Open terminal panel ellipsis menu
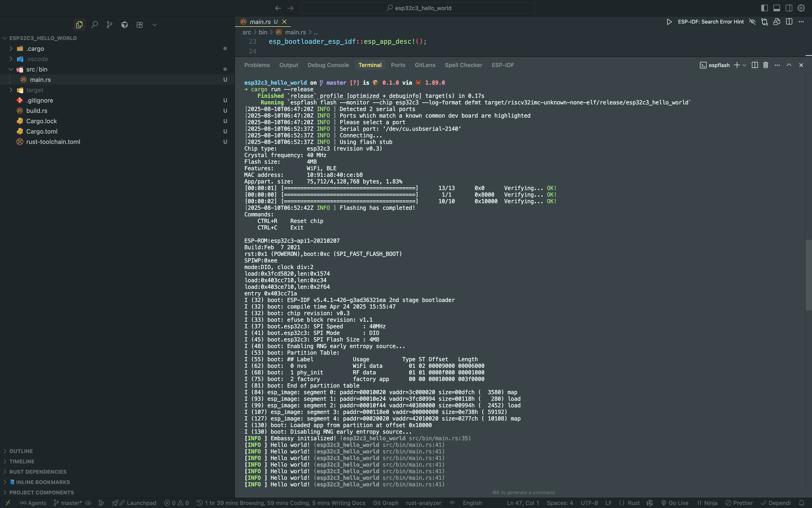 tap(777, 65)
